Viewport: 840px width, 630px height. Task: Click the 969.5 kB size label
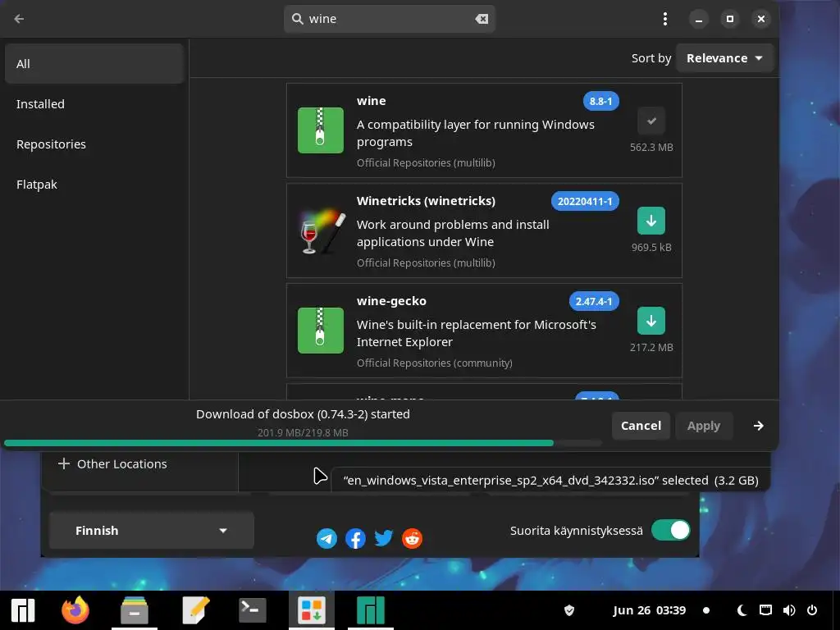click(x=651, y=247)
